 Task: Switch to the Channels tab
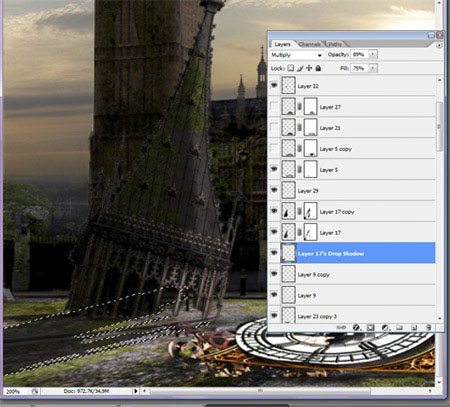(x=310, y=44)
